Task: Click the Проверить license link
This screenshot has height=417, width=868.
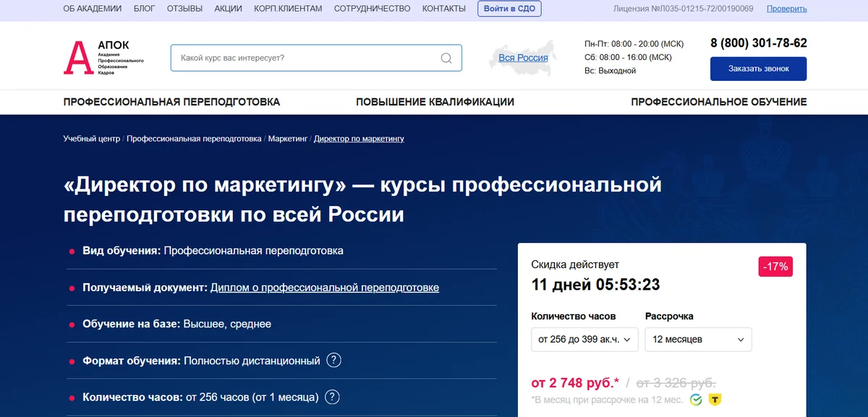Action: pyautogui.click(x=787, y=9)
